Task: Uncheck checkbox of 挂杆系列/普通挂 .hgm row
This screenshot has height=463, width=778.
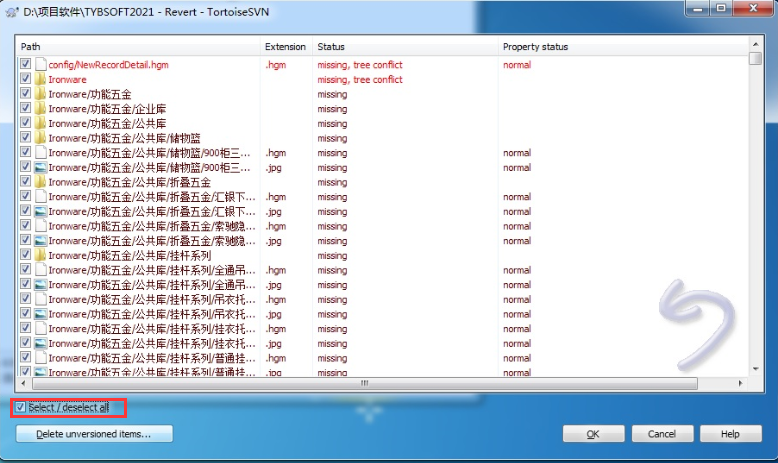Action: [25, 357]
